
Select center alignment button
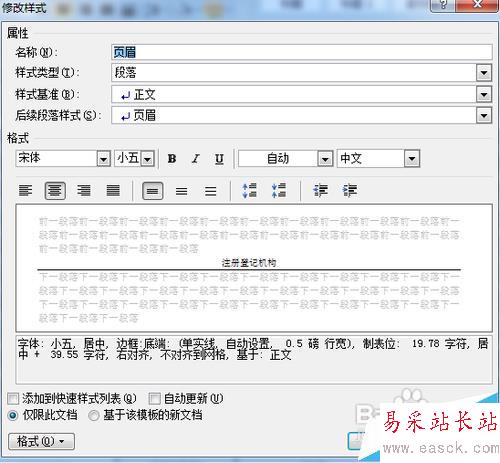coord(55,191)
